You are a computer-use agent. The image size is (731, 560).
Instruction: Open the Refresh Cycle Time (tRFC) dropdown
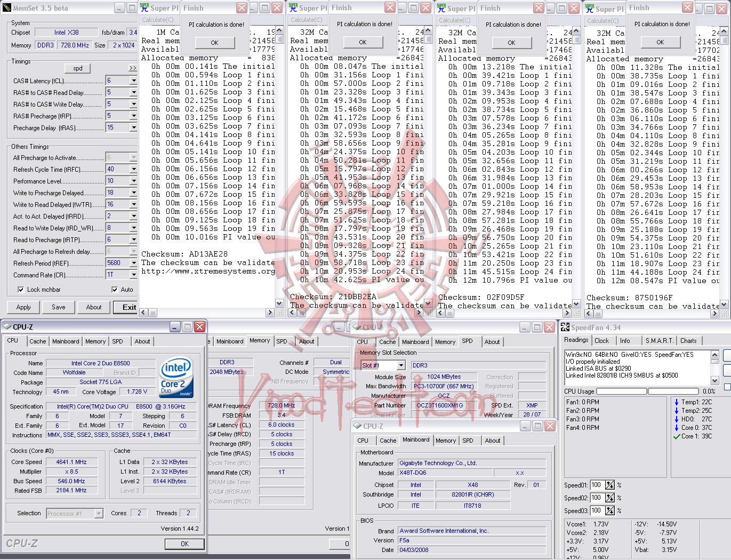pos(133,169)
